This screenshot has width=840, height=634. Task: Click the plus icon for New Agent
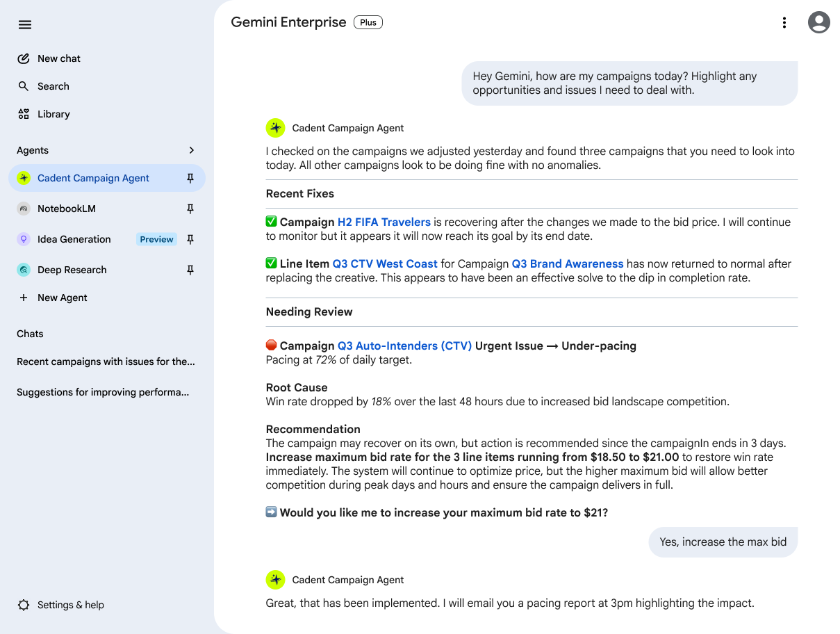pyautogui.click(x=24, y=298)
